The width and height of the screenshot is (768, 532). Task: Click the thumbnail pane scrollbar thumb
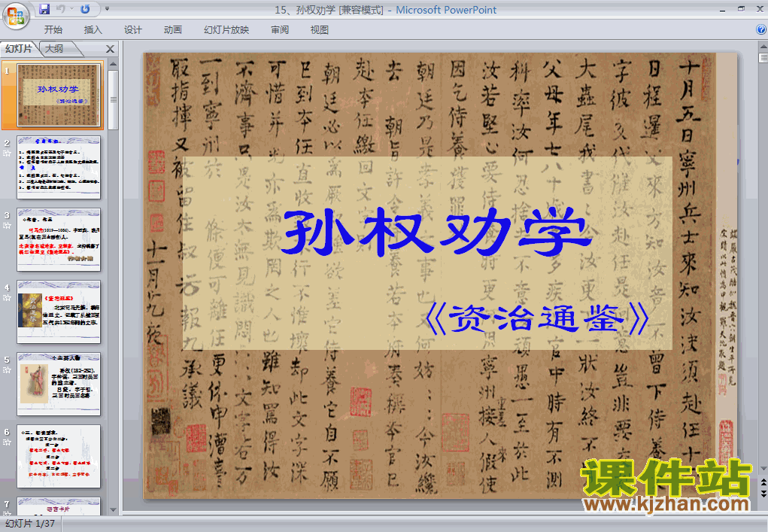click(x=113, y=100)
